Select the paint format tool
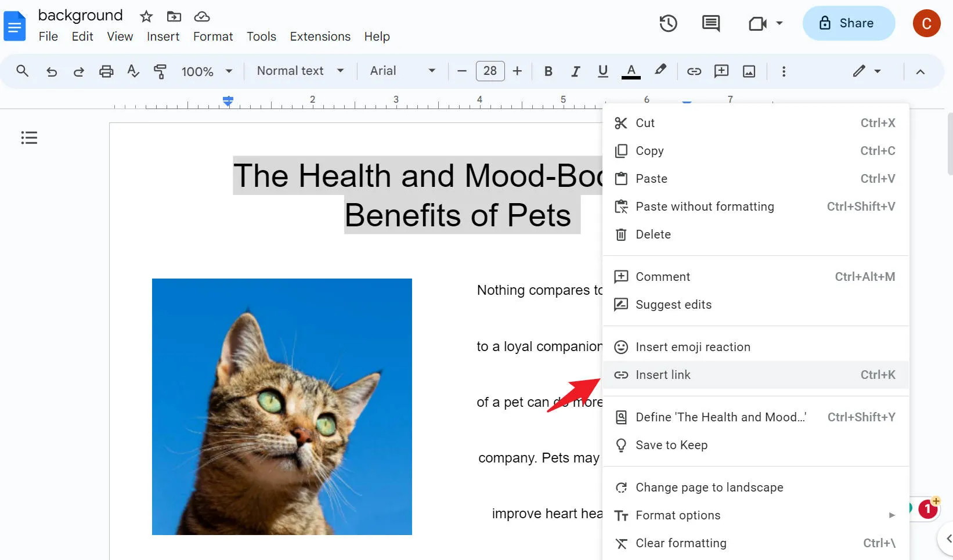Screen dimensions: 953x560 pos(160,71)
